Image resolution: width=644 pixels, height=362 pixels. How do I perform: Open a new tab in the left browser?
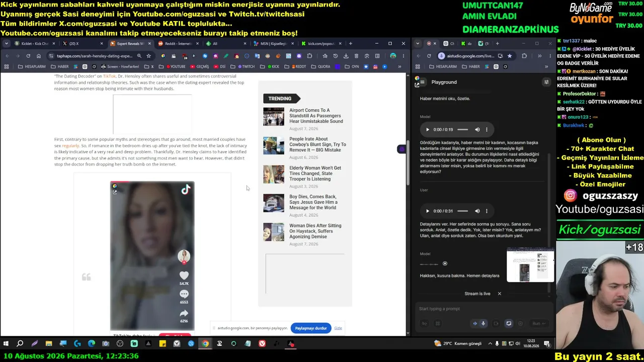(351, 44)
